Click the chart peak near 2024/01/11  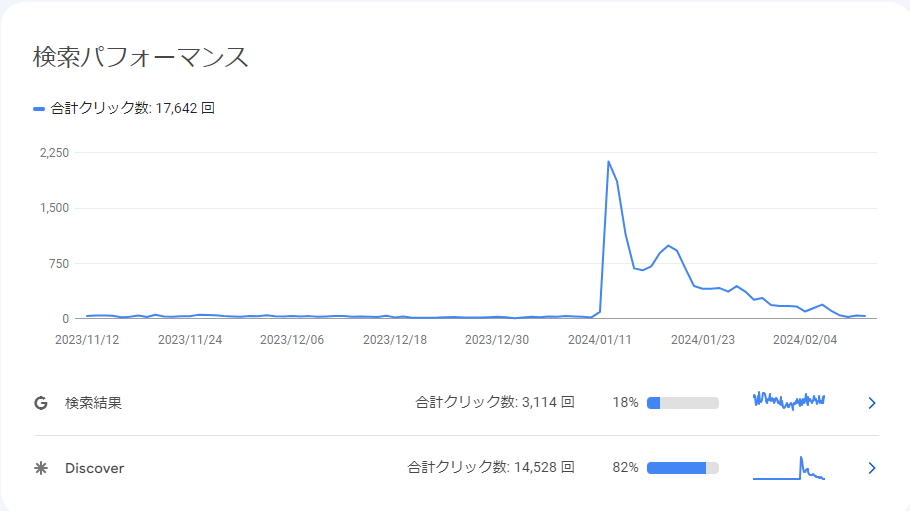tap(608, 161)
